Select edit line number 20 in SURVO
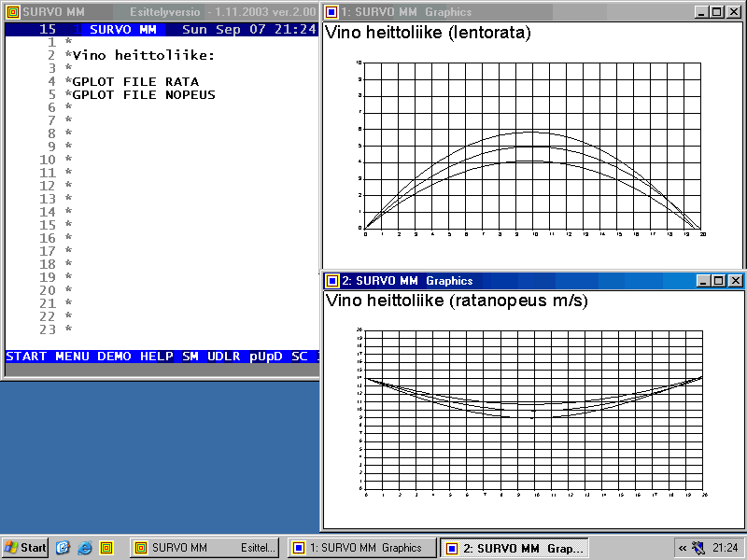 click(48, 290)
